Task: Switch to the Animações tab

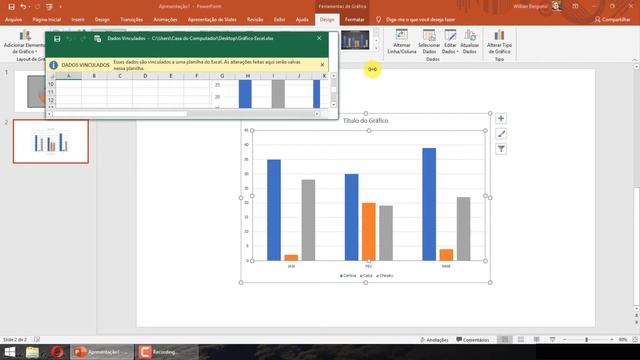Action: 165,20
